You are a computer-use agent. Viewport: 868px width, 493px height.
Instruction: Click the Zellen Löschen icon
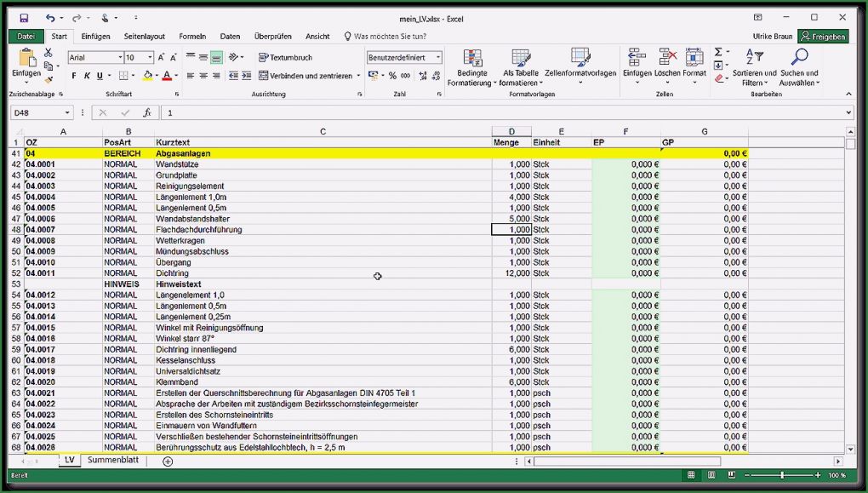[x=667, y=59]
